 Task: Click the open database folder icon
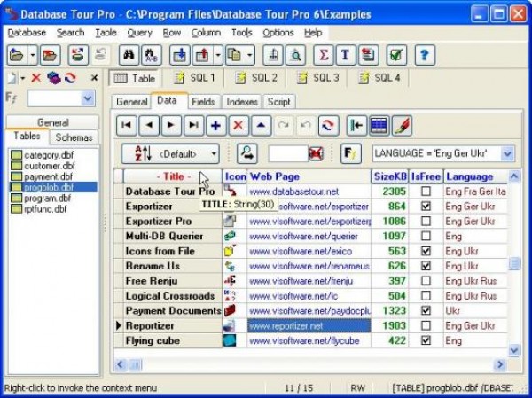pyautogui.click(x=17, y=55)
